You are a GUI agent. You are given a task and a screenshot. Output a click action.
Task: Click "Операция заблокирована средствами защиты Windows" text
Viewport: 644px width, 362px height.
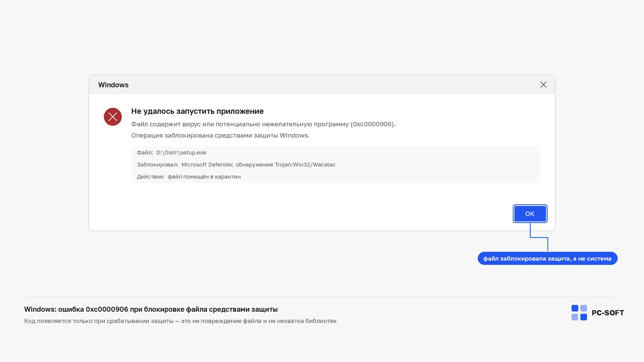click(x=221, y=135)
